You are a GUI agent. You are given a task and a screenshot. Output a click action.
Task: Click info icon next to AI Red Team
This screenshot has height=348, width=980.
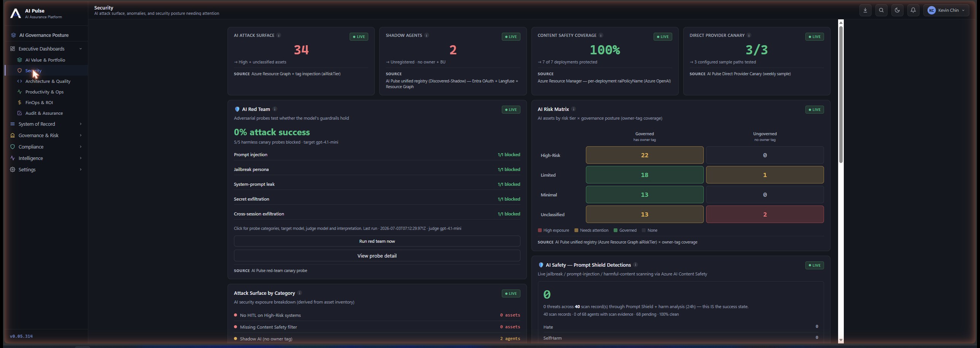tap(275, 109)
